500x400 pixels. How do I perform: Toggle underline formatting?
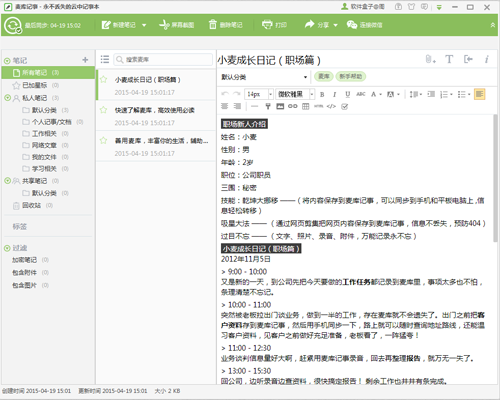tap(348, 94)
